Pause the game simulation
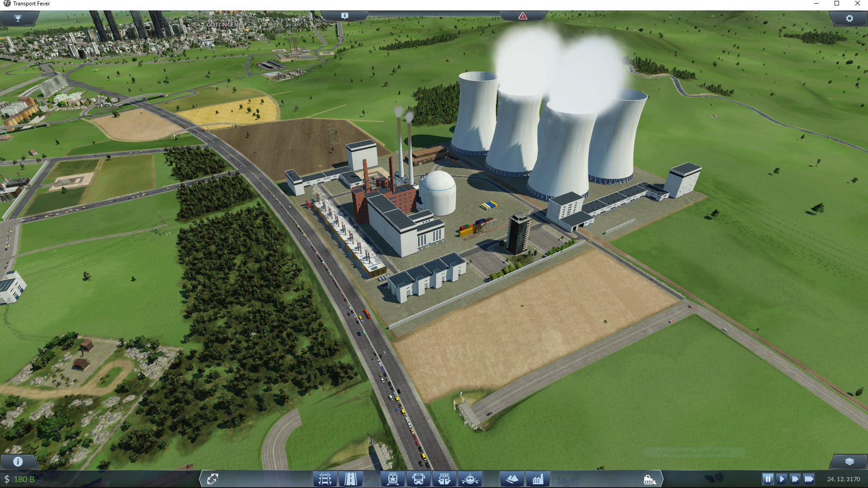Viewport: 868px width, 488px height. point(768,479)
